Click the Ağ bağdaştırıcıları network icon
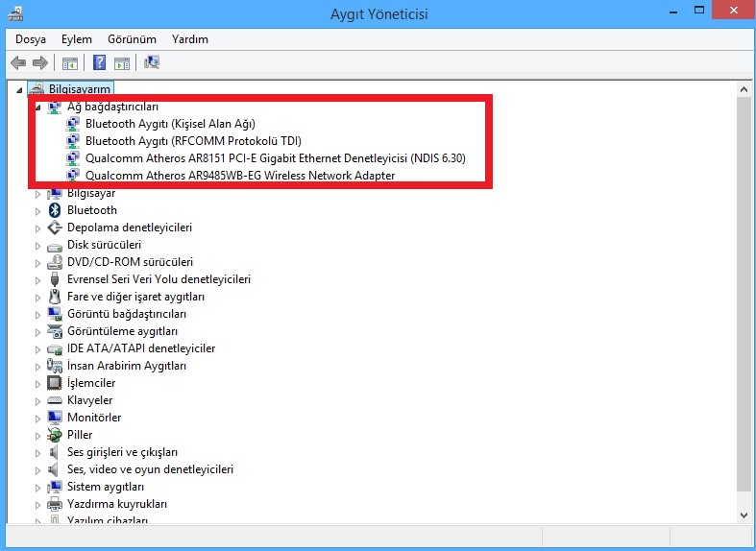The image size is (756, 551). 55,107
